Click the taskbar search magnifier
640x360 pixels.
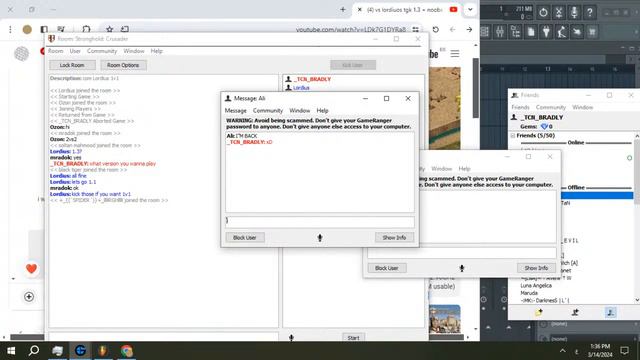34,350
